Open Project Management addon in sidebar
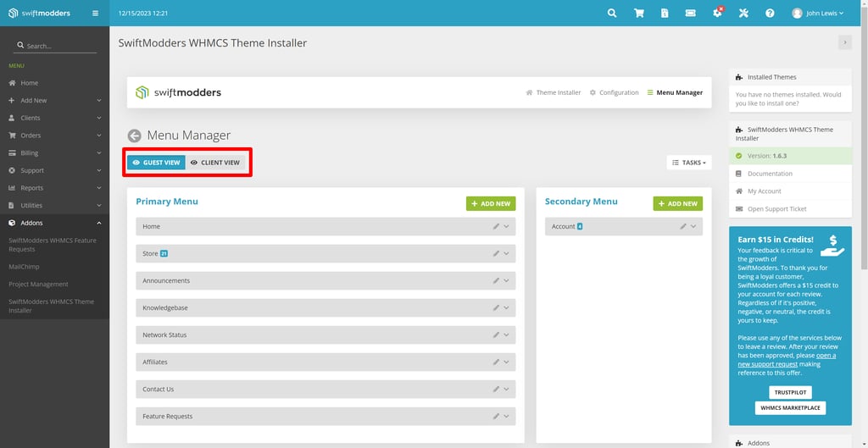This screenshot has width=868, height=448. click(38, 285)
